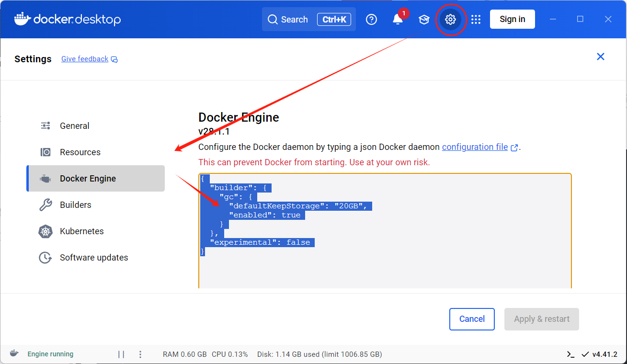The height and width of the screenshot is (364, 627).
Task: Click the version checkmark icon
Action: coord(585,354)
